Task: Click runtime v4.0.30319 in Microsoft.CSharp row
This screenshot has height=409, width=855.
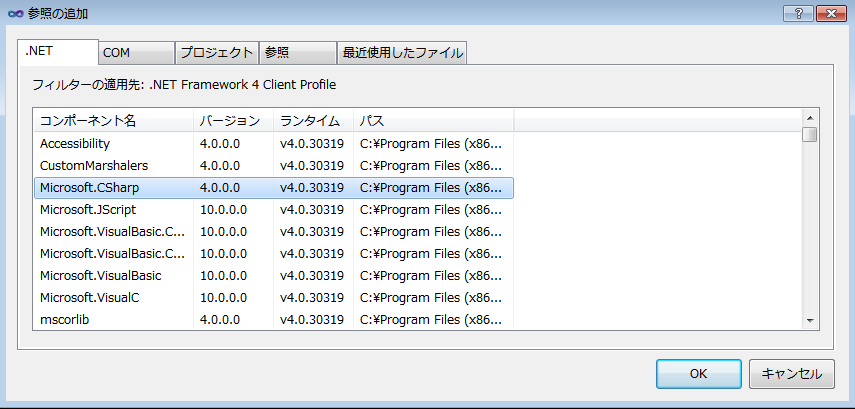Action: 312,188
